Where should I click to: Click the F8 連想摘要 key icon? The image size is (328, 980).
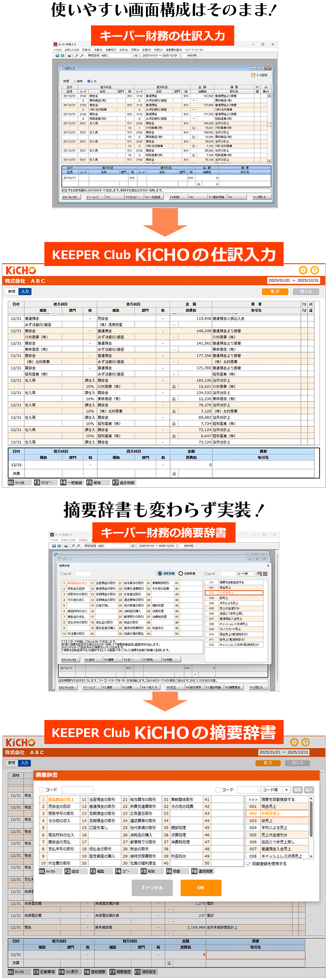pyautogui.click(x=194, y=871)
